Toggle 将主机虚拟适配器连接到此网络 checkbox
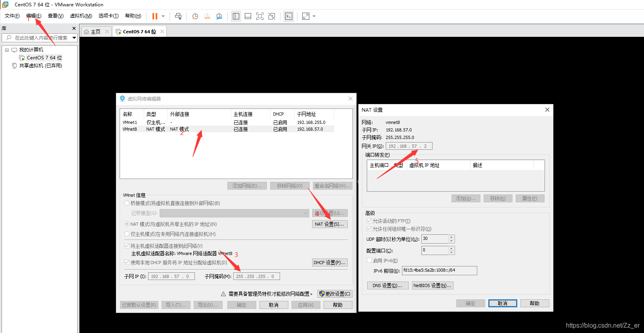Screen dimensions: 644x333 (127, 246)
